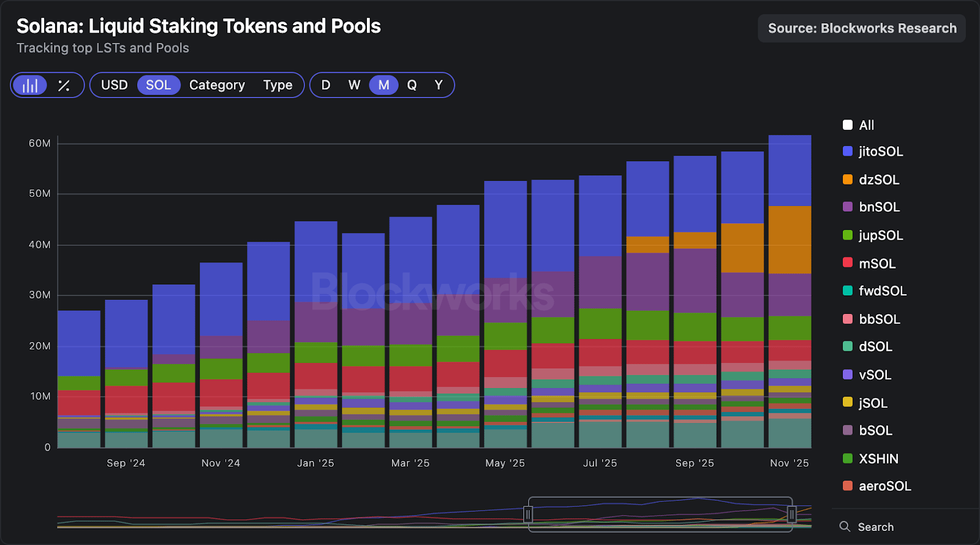Click the right range slider handle

click(791, 514)
